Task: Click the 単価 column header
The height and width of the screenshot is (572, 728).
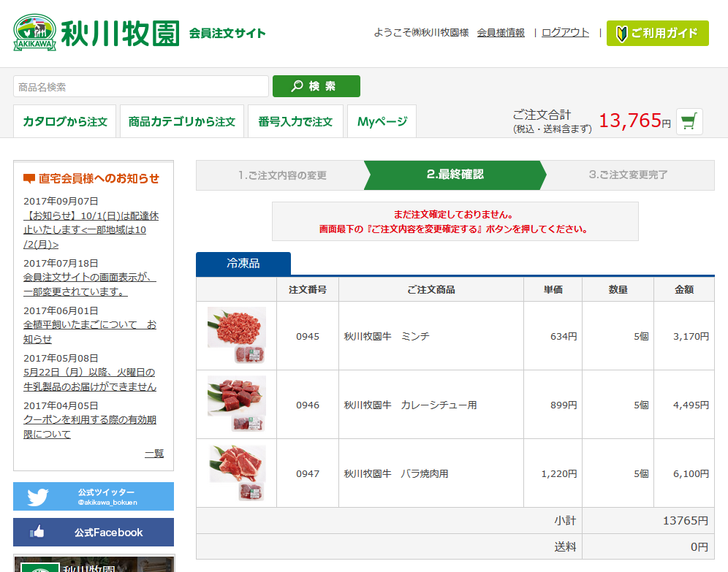Action: [x=553, y=289]
